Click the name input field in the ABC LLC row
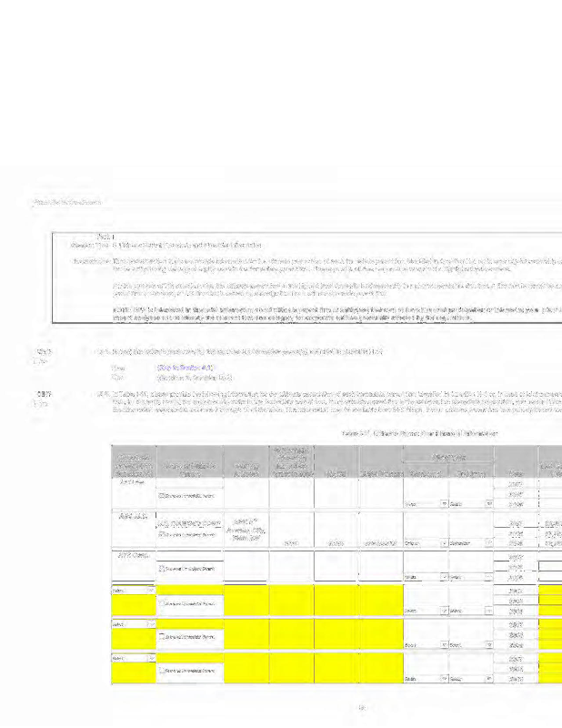This screenshot has width=562, height=728. [x=188, y=523]
